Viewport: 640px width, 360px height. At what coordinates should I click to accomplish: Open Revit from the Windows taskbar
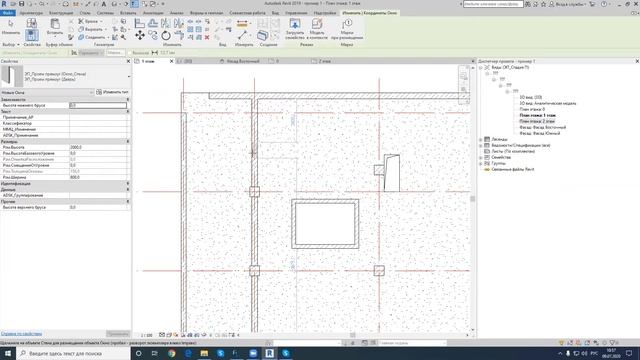coord(269,353)
